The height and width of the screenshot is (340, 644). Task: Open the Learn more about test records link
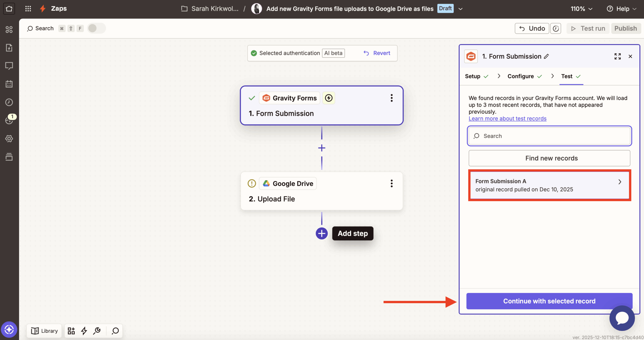tap(507, 118)
